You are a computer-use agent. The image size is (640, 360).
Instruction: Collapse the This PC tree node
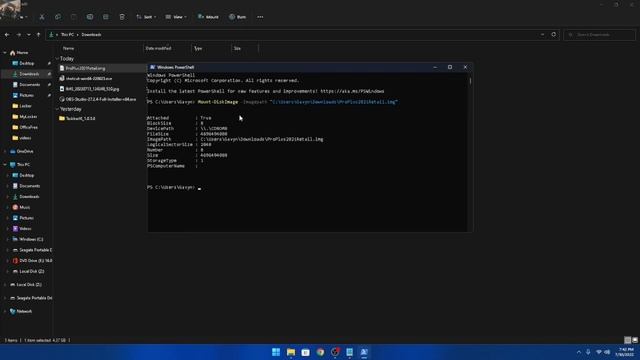point(5,164)
